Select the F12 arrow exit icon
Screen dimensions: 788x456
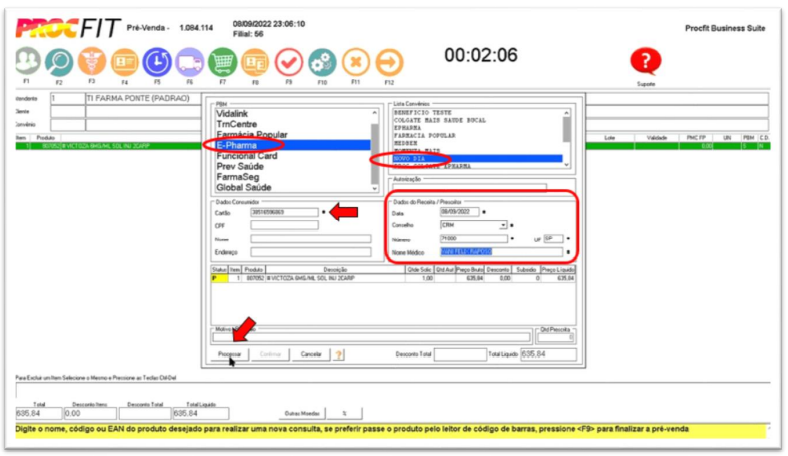coord(389,62)
